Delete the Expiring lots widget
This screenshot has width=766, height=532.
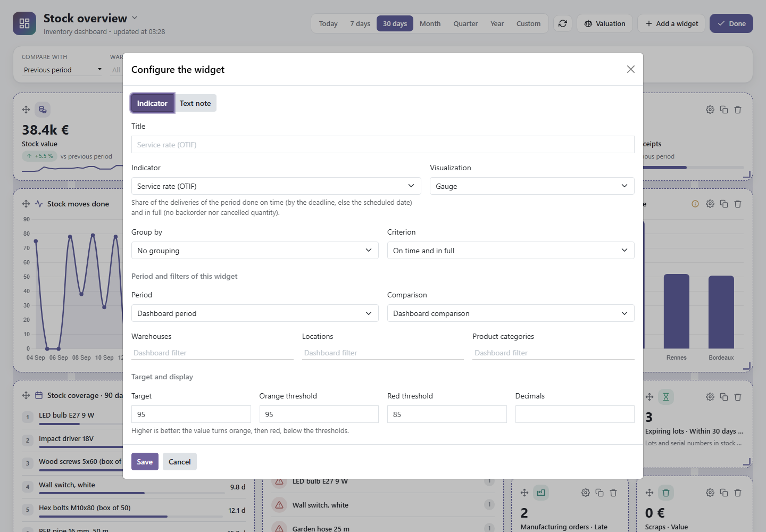point(738,397)
